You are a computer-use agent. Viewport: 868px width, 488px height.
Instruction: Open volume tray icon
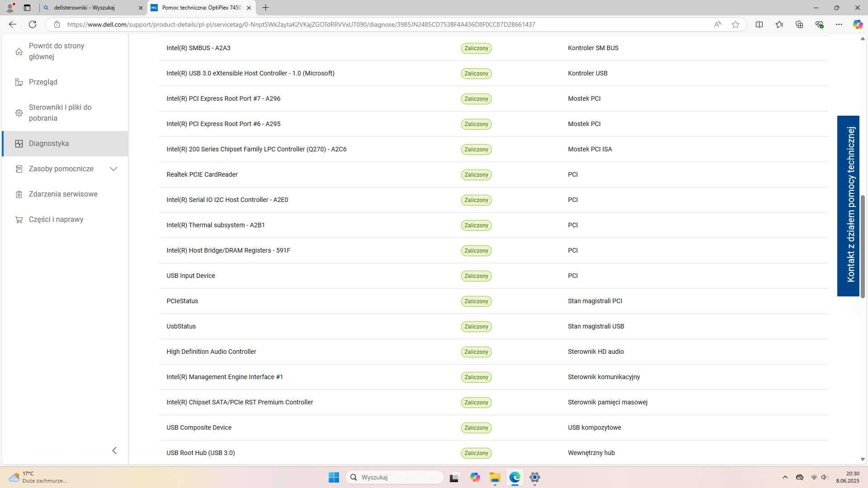824,477
